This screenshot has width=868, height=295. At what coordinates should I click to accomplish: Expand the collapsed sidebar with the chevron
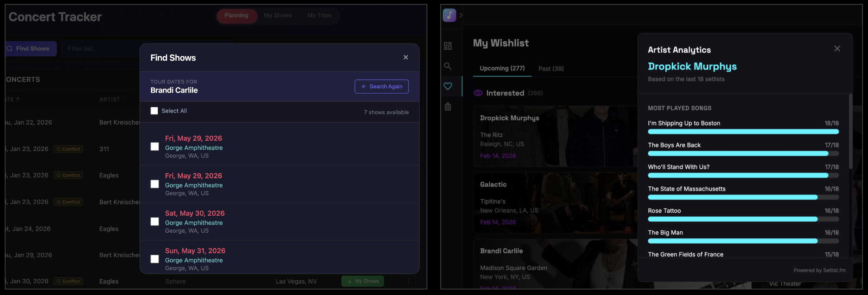click(x=460, y=15)
